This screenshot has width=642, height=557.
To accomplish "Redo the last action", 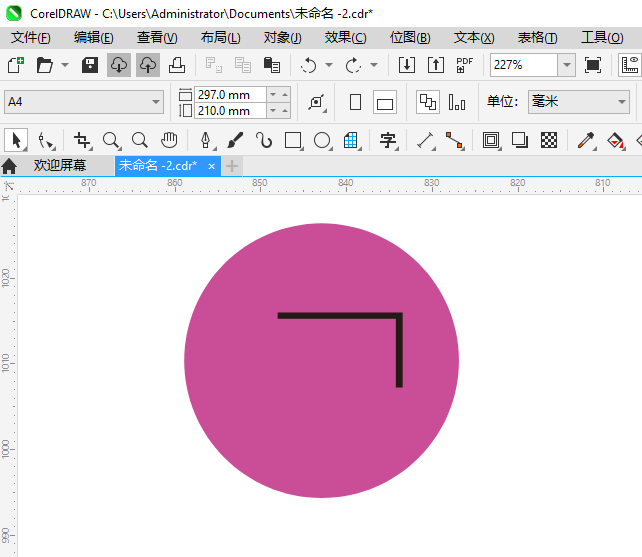I will (353, 65).
